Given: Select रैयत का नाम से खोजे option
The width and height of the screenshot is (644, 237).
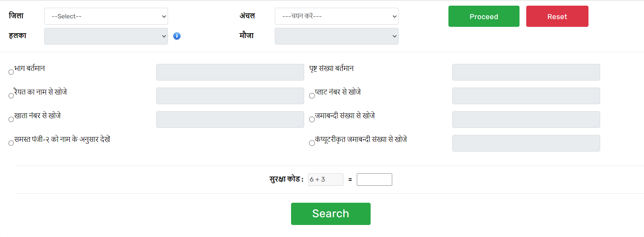Looking at the screenshot, I should coord(11,96).
